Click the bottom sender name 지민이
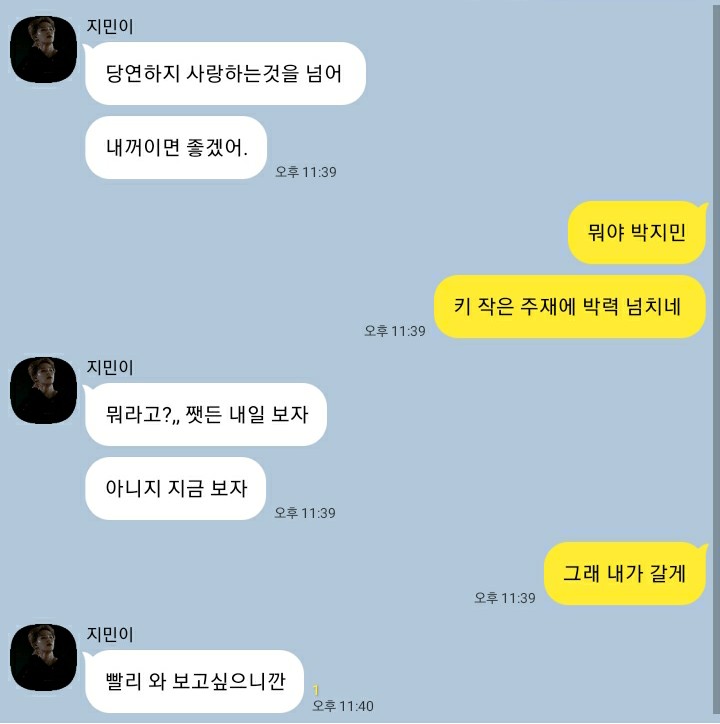The image size is (720, 724). [x=110, y=634]
